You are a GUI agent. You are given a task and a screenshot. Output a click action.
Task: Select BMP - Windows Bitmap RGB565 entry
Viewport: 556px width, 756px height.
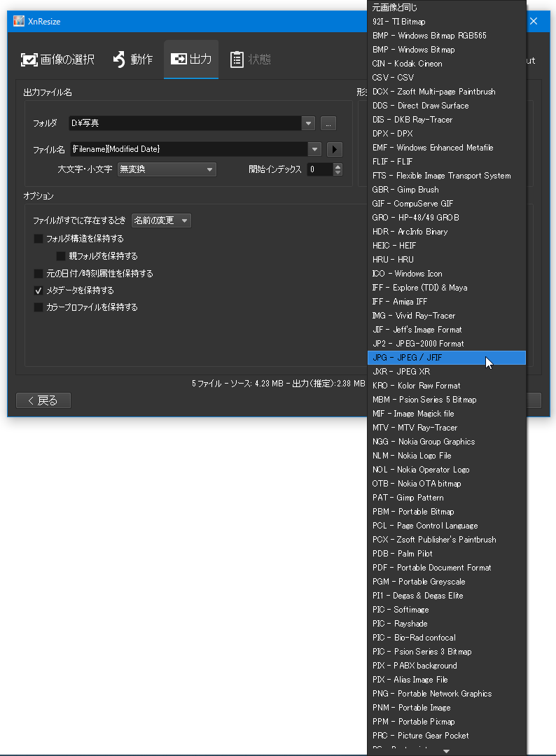pyautogui.click(x=447, y=35)
